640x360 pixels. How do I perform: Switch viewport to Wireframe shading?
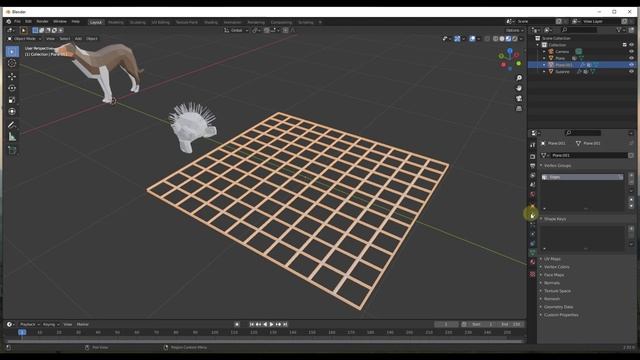click(496, 39)
